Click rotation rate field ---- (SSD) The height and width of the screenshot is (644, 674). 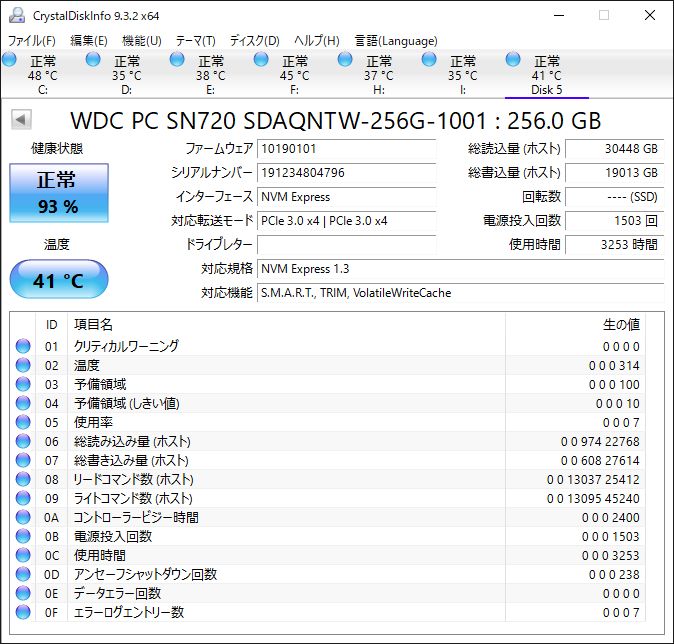[x=615, y=197]
